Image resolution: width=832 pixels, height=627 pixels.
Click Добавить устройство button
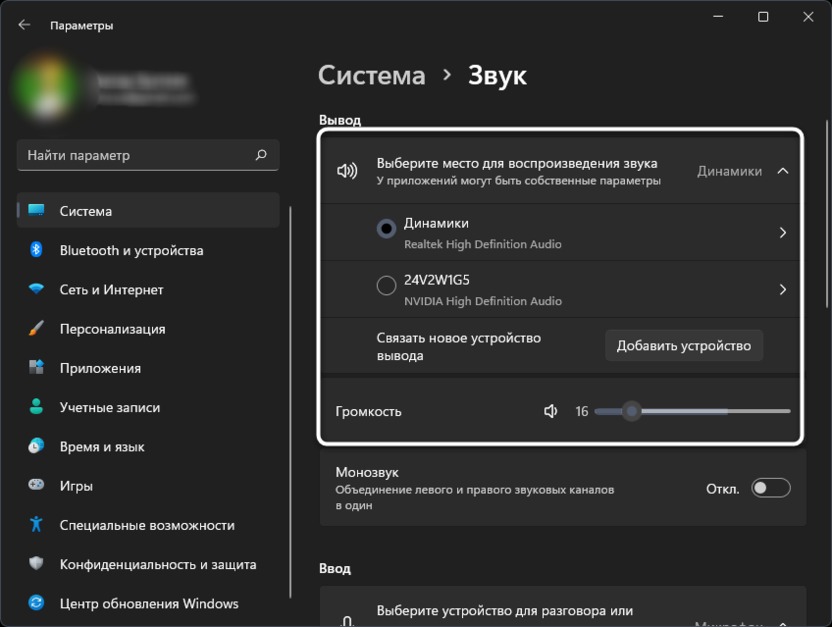[683, 346]
